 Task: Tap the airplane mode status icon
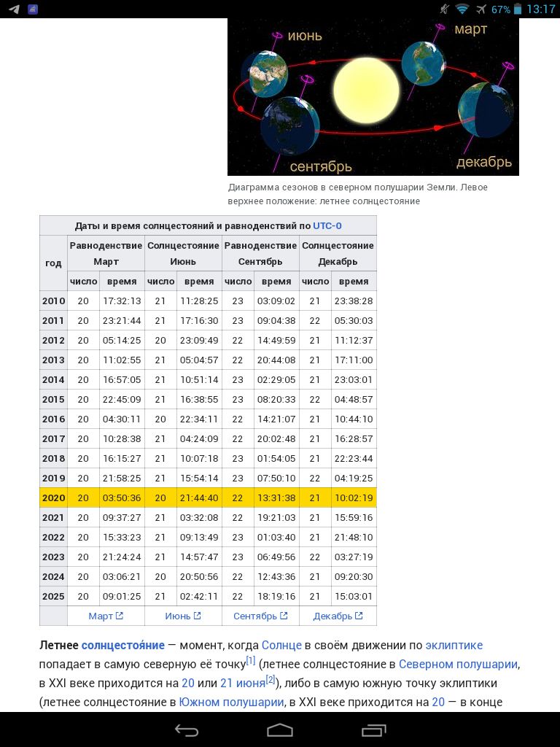(481, 9)
